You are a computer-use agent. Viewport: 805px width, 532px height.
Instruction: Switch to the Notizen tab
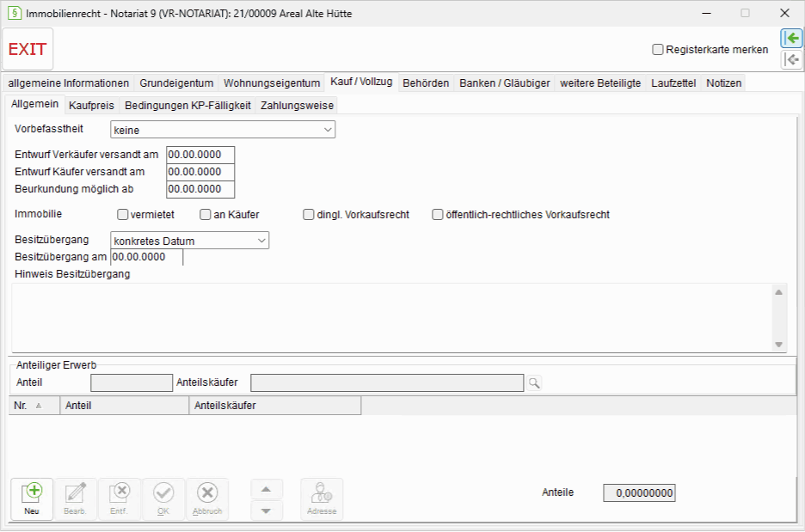click(x=724, y=83)
